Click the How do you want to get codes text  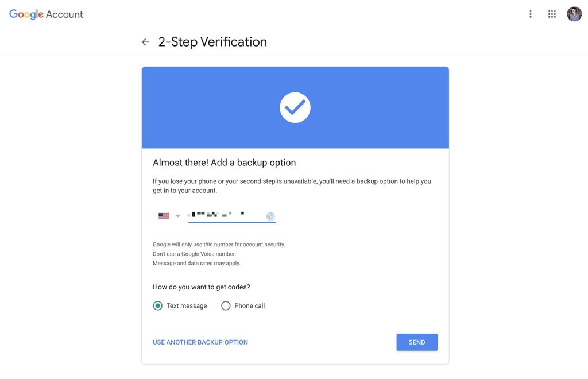click(202, 287)
